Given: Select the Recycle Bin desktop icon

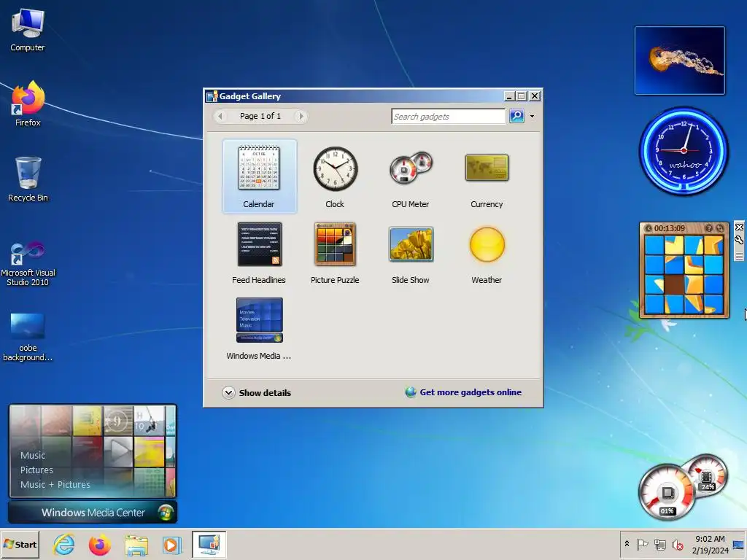Looking at the screenshot, I should coord(28,179).
